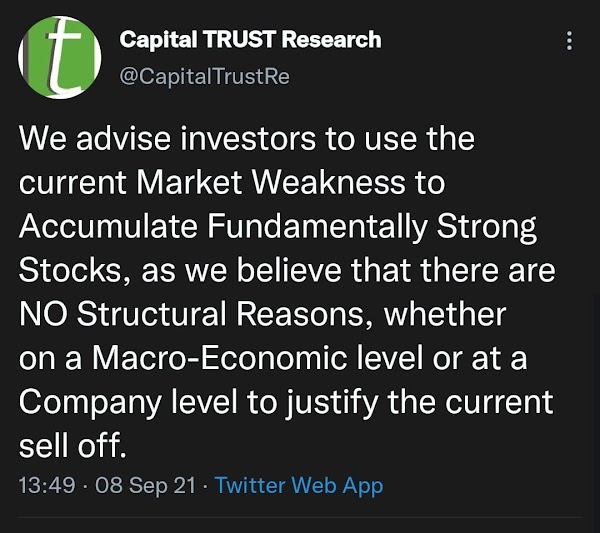Click the "Company level" text in the tweet
The height and width of the screenshot is (533, 600).
pos(129,403)
